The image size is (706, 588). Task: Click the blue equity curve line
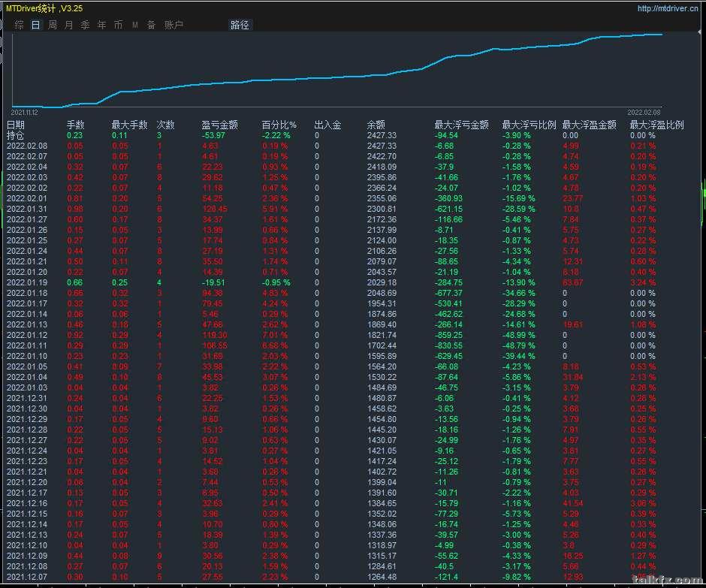coord(336,77)
